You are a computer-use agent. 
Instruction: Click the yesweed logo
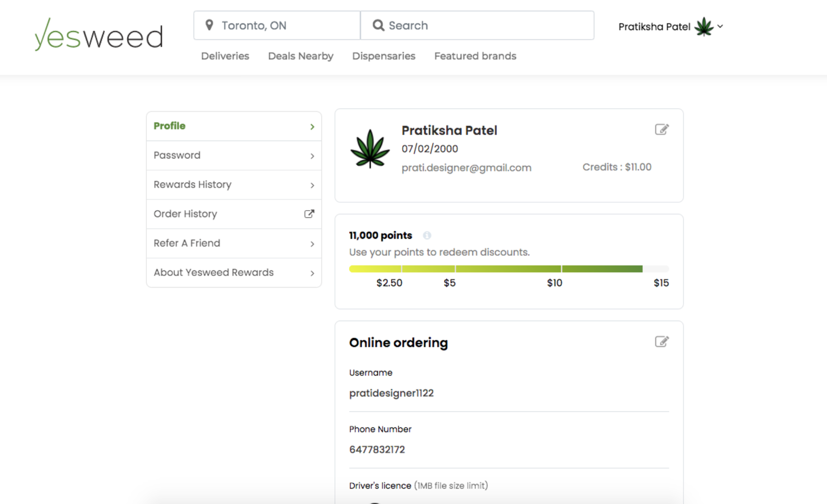tap(99, 35)
